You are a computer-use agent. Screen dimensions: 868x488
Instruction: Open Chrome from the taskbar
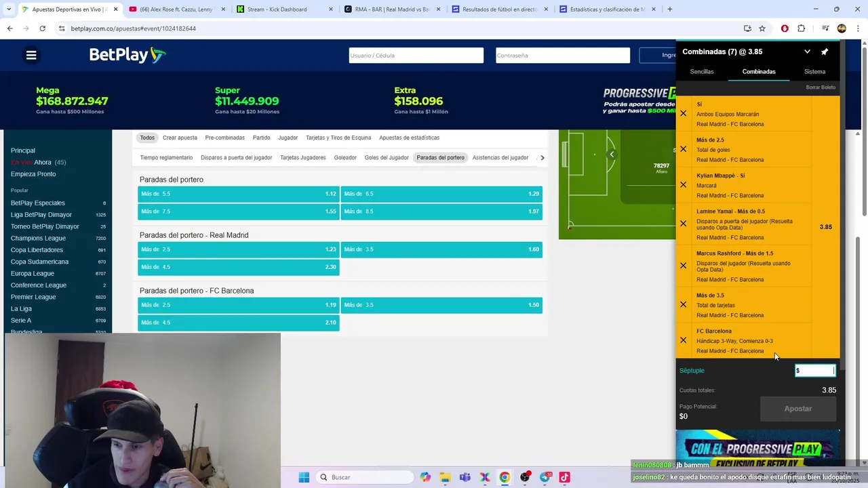(505, 477)
